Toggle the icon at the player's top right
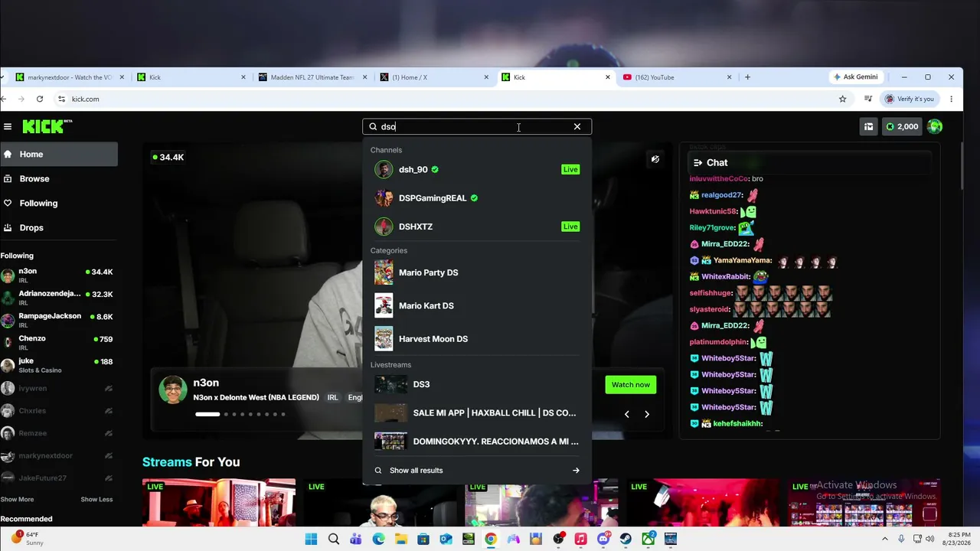The height and width of the screenshot is (551, 980). [655, 160]
